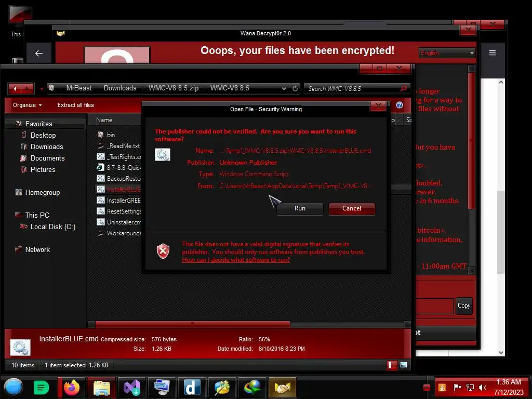Viewport: 532px width, 399px height.
Task: Refresh the Explorer folder view
Action: click(x=295, y=88)
